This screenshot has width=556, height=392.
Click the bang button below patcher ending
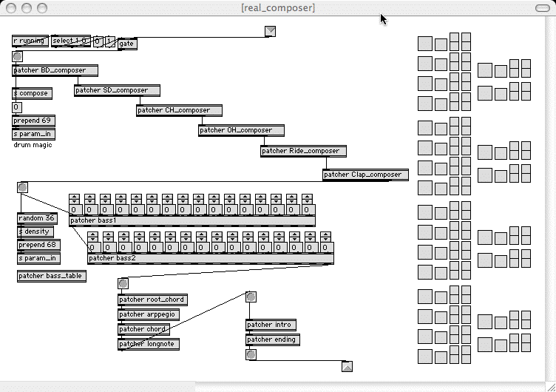point(251,354)
